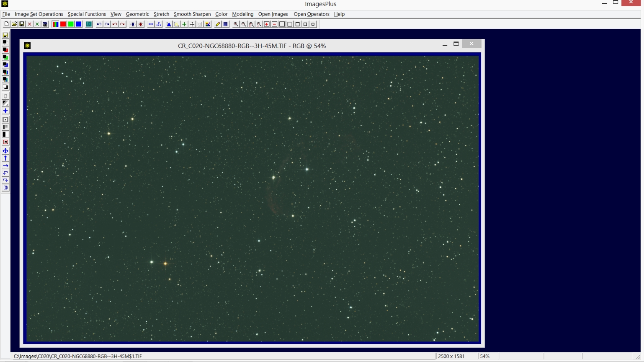Click the NGC68880 image window title bar
The image size is (644, 362).
[252, 46]
